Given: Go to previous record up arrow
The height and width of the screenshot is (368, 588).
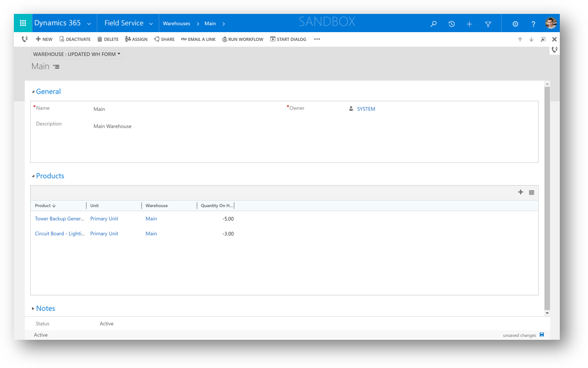Looking at the screenshot, I should tap(520, 40).
